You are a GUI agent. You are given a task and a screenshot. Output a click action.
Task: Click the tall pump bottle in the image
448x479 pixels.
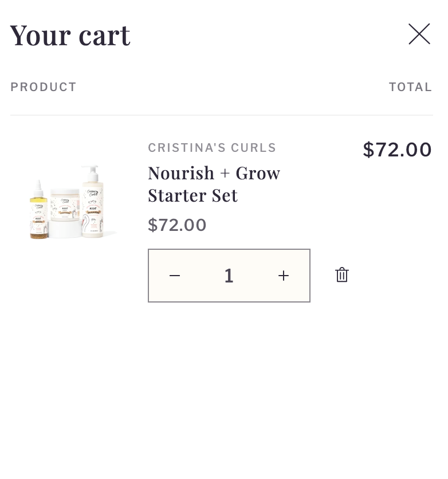tap(93, 206)
